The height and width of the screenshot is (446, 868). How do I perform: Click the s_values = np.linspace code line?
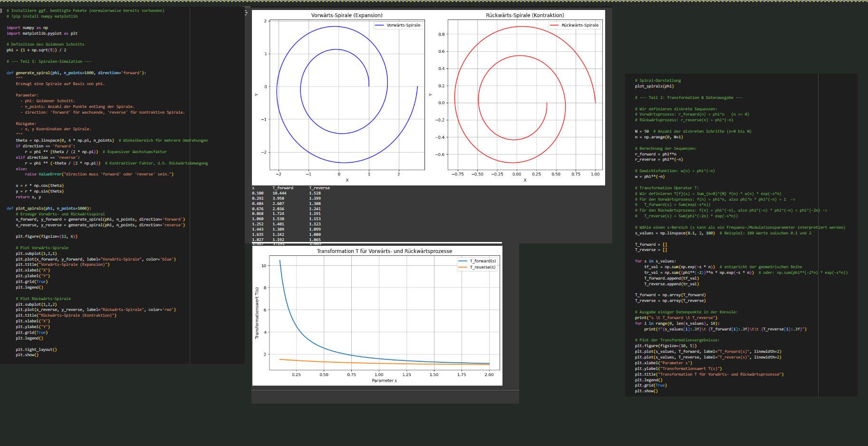(x=675, y=233)
